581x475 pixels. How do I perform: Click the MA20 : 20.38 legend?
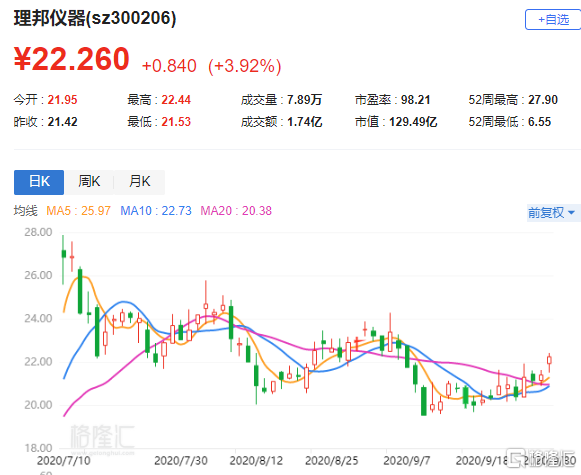pos(236,211)
